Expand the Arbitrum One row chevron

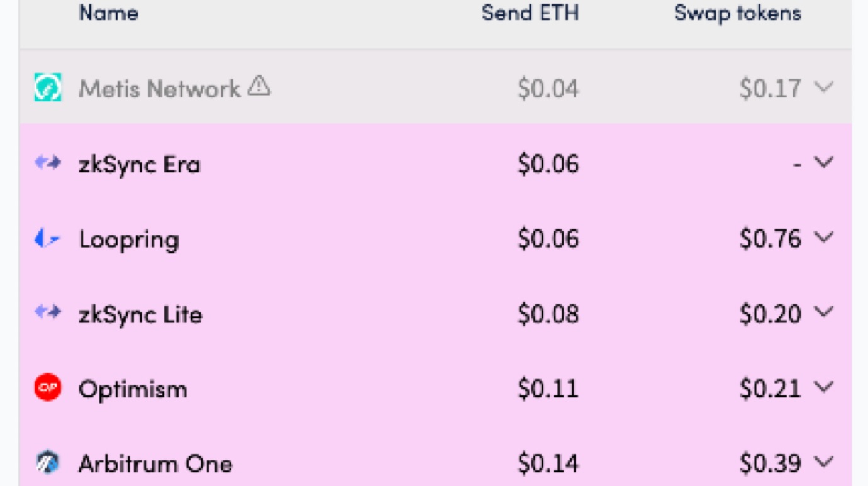(x=823, y=463)
